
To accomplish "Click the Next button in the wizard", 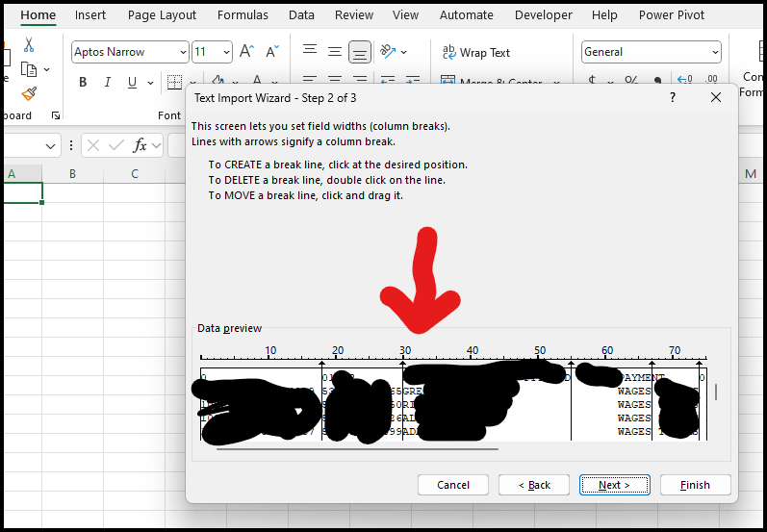I will 614,485.
